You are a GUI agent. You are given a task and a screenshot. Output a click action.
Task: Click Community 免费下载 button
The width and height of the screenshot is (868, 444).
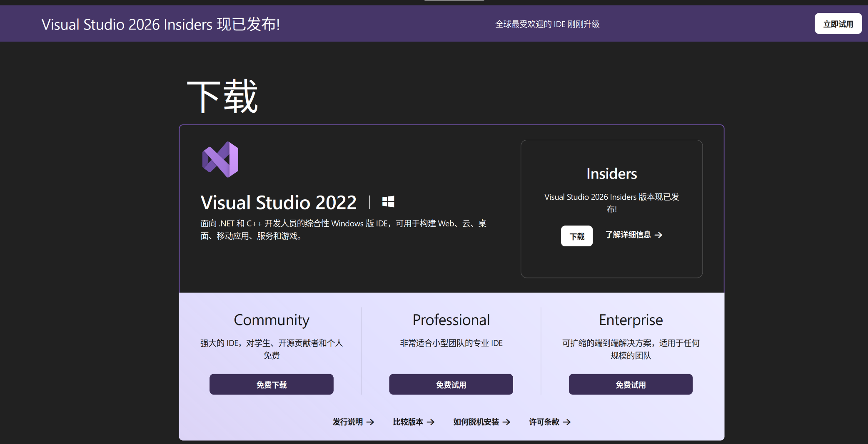pos(272,384)
